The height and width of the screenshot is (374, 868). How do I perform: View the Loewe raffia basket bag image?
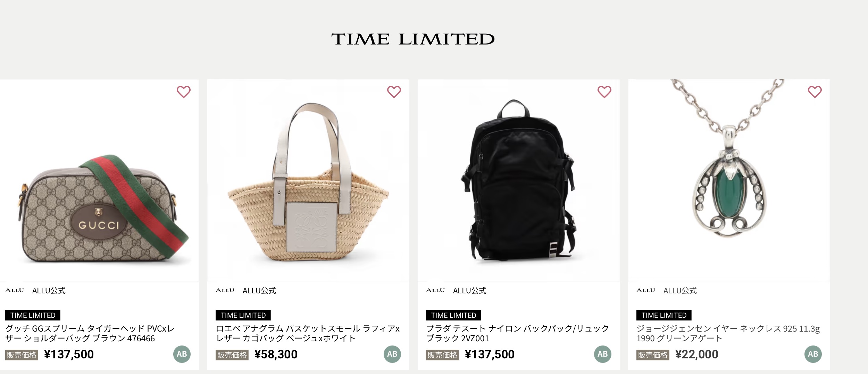point(308,188)
